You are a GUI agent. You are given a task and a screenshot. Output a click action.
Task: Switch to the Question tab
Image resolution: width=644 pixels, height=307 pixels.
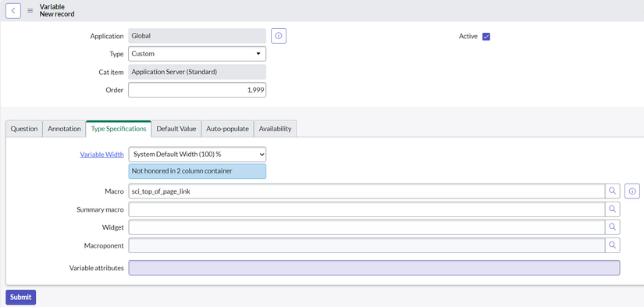[24, 129]
